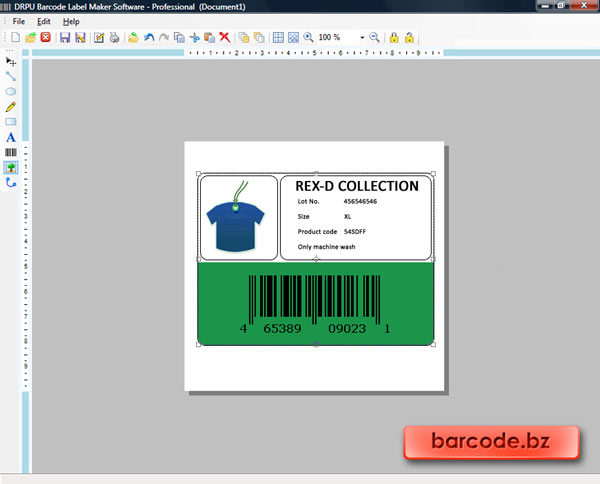Open the Help menu
600x484 pixels.
click(x=71, y=21)
